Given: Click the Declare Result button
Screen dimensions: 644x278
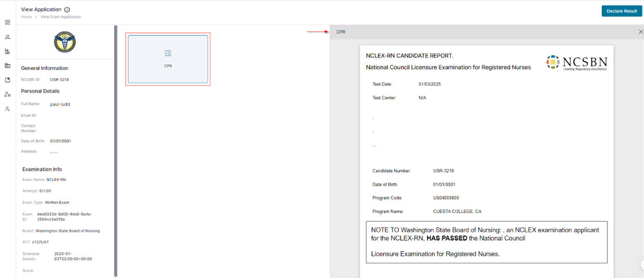Looking at the screenshot, I should (x=622, y=11).
